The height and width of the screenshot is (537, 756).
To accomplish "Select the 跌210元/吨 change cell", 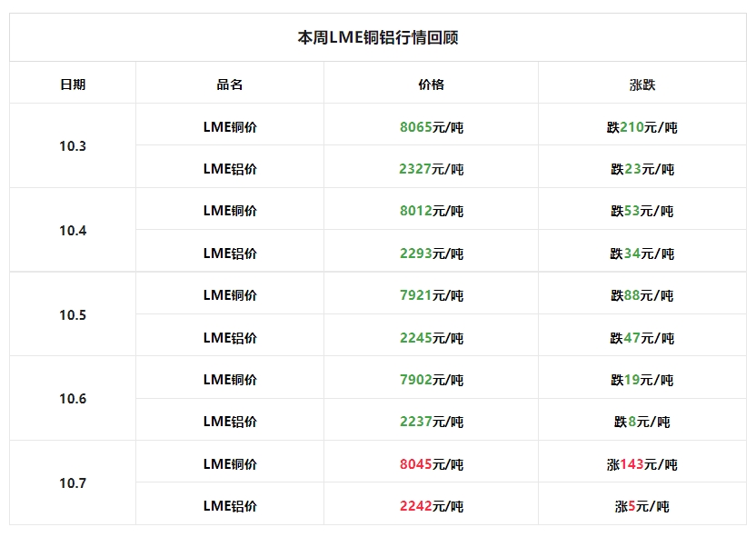I will point(642,127).
